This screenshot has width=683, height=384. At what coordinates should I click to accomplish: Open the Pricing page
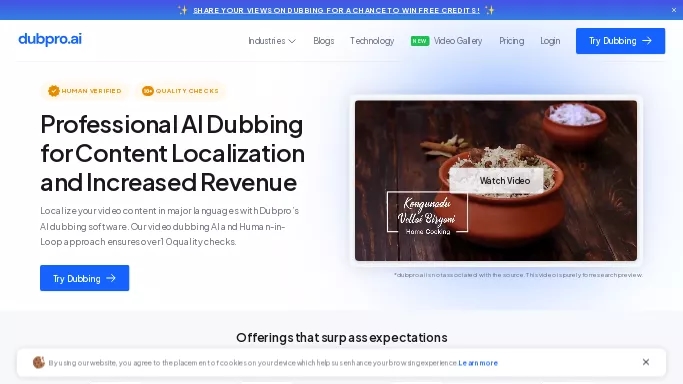tap(511, 41)
